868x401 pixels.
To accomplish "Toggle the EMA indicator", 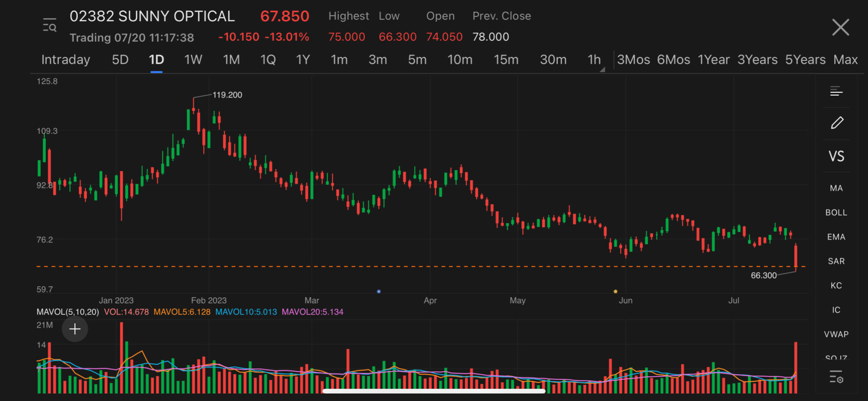I will click(x=836, y=237).
